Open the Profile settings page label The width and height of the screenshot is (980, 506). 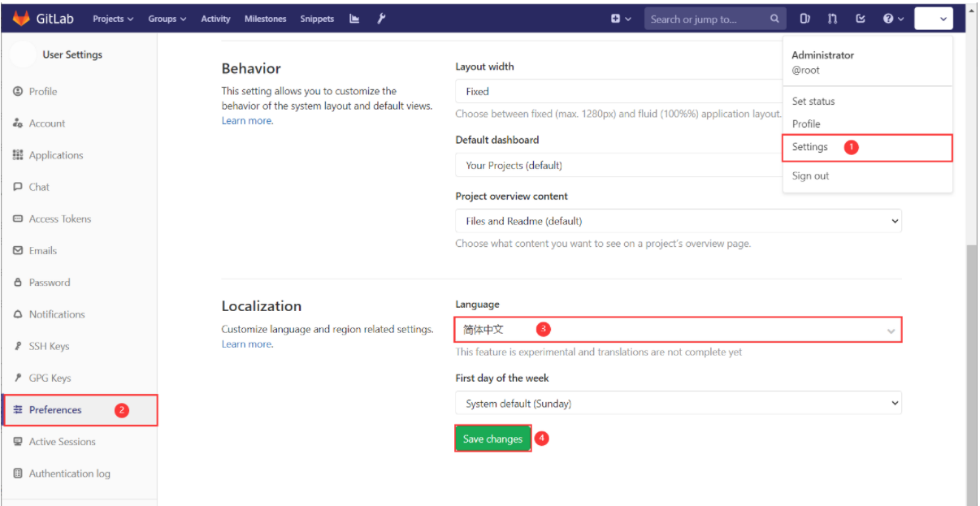click(43, 91)
